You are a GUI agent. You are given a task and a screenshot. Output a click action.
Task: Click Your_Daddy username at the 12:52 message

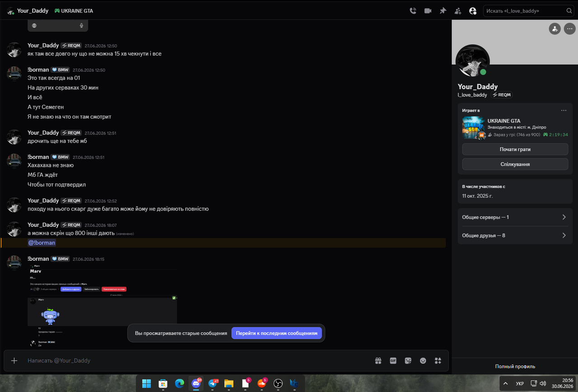pos(43,200)
